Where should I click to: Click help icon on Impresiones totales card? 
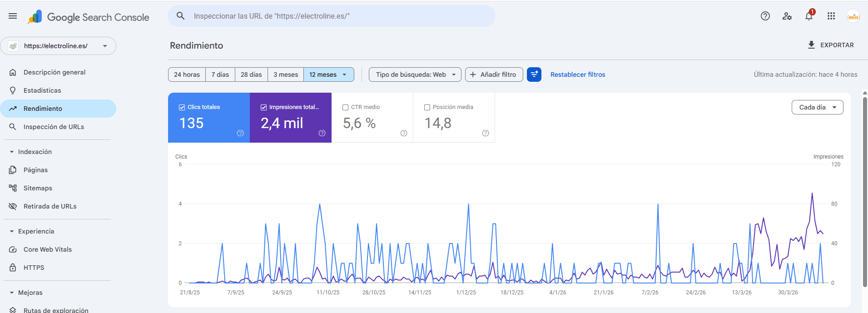(322, 133)
